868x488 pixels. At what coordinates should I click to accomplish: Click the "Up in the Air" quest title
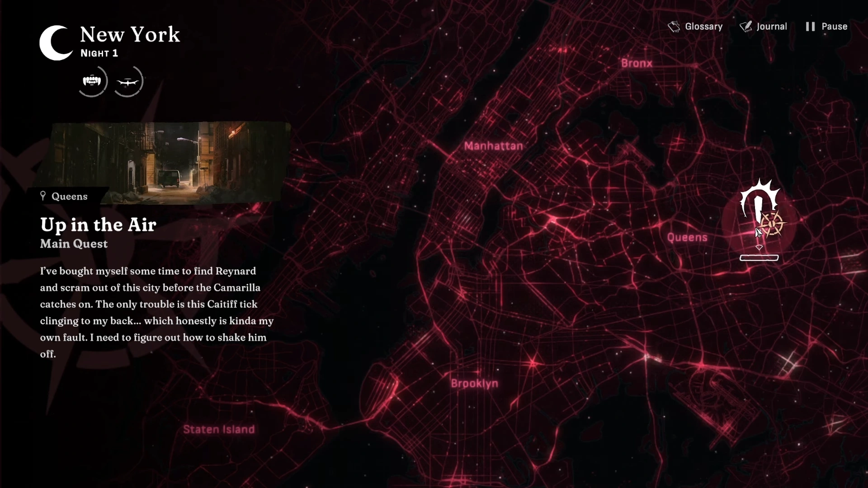click(98, 225)
